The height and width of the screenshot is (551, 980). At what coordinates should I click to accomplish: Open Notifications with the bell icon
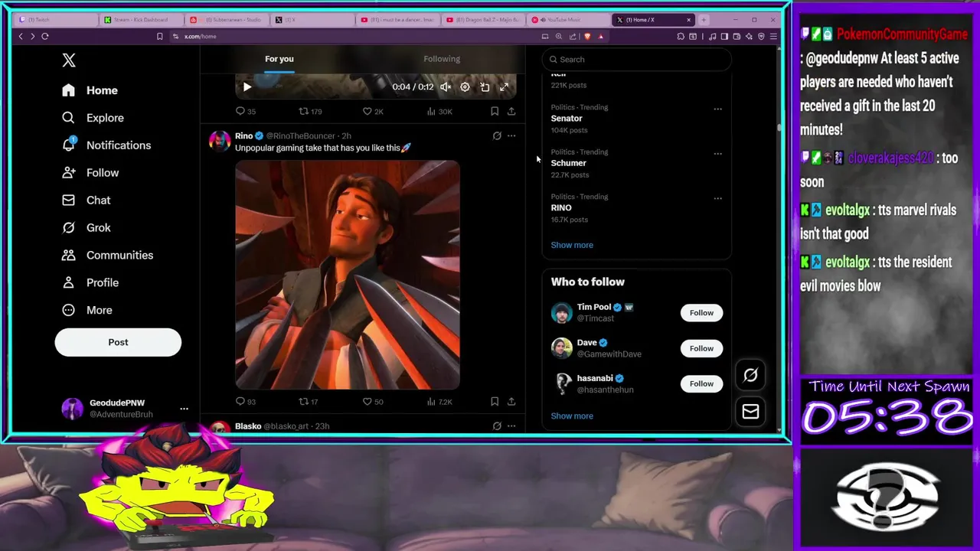106,145
